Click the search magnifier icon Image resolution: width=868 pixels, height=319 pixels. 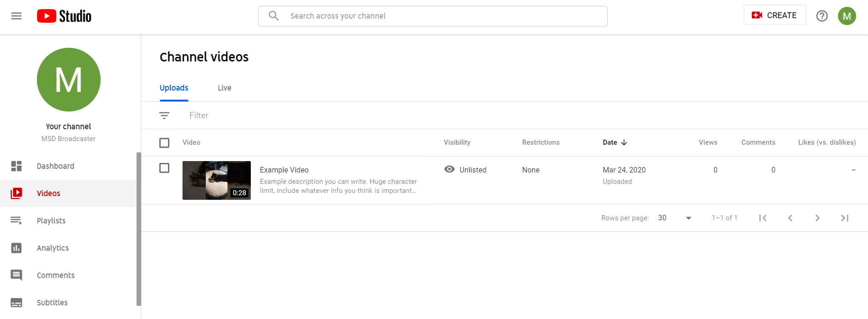click(x=274, y=16)
